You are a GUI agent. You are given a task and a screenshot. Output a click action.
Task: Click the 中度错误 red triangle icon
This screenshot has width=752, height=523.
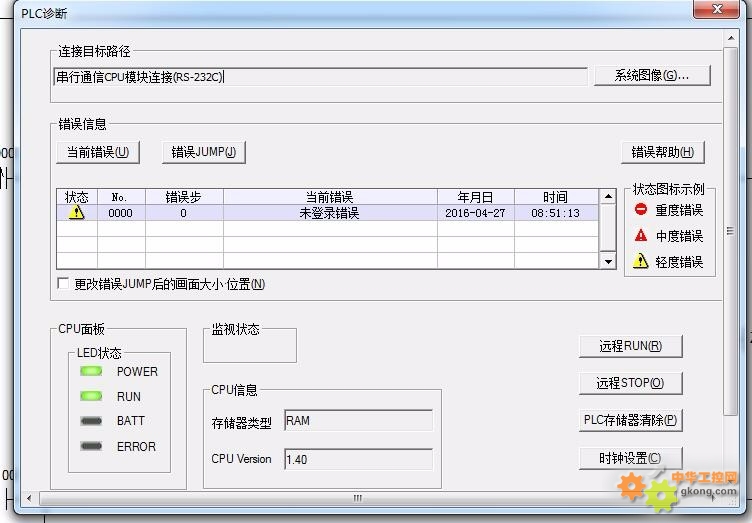coord(641,235)
